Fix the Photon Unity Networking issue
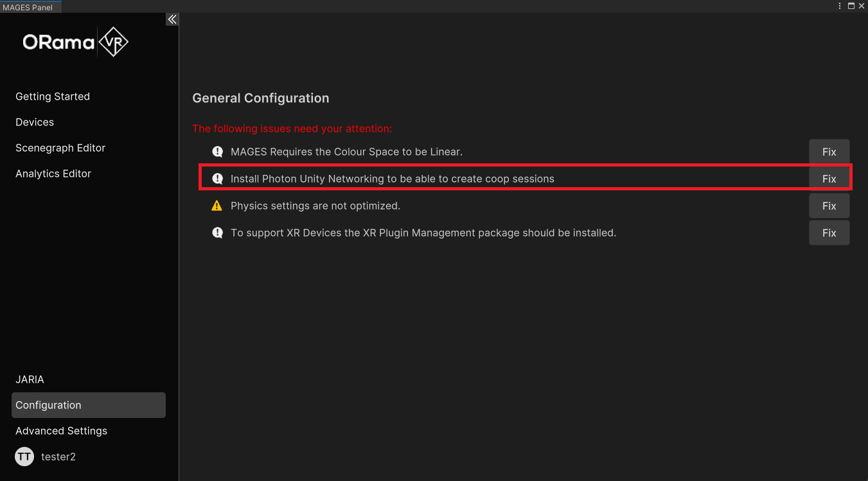868x481 pixels. [829, 179]
